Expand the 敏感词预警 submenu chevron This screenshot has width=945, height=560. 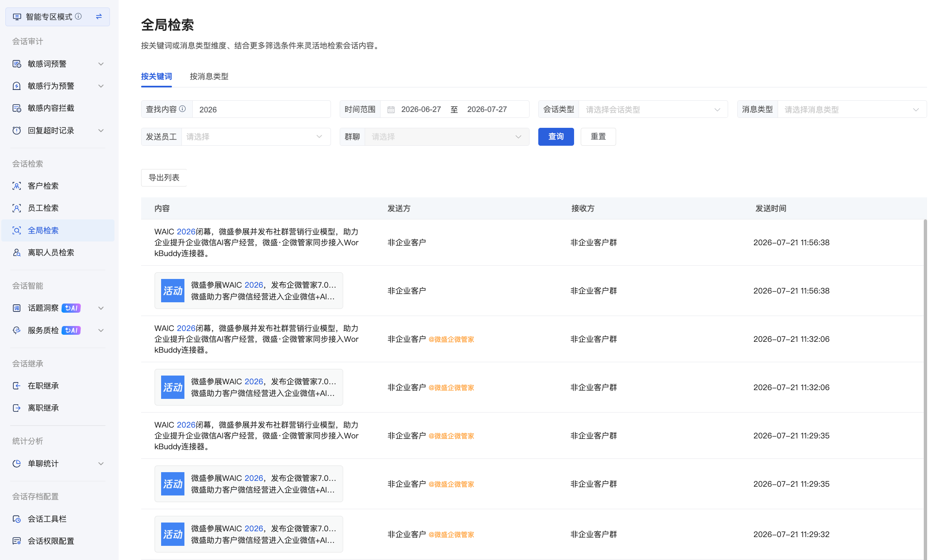(x=101, y=64)
